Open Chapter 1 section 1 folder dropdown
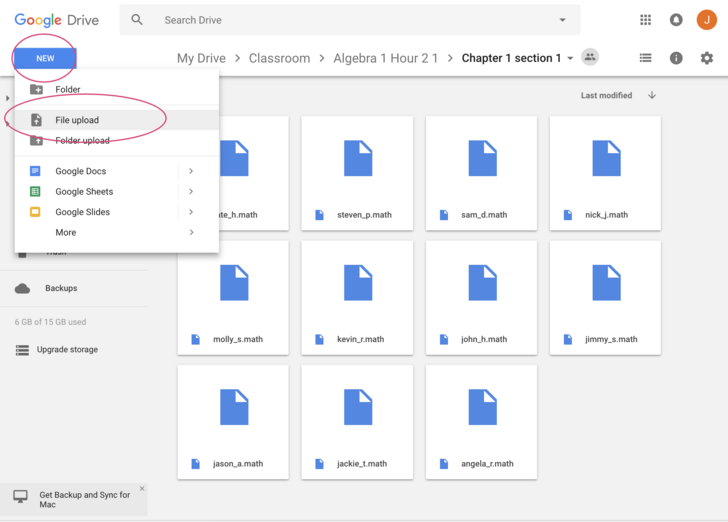728x522 pixels. pyautogui.click(x=570, y=59)
